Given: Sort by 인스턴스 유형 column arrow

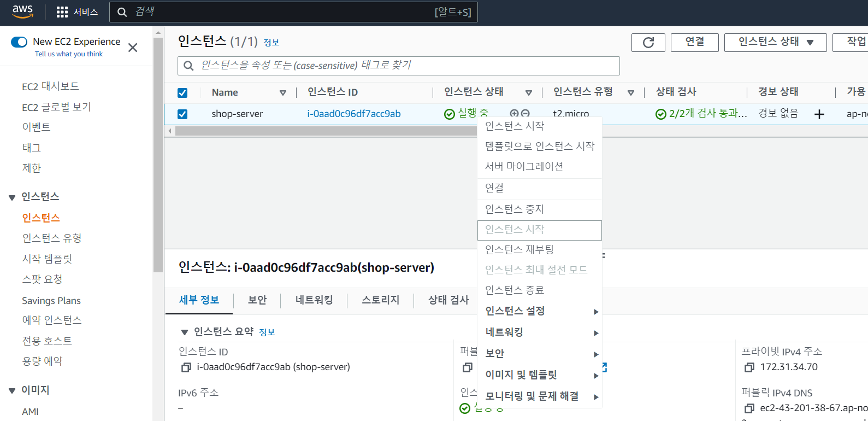Looking at the screenshot, I should pos(631,93).
